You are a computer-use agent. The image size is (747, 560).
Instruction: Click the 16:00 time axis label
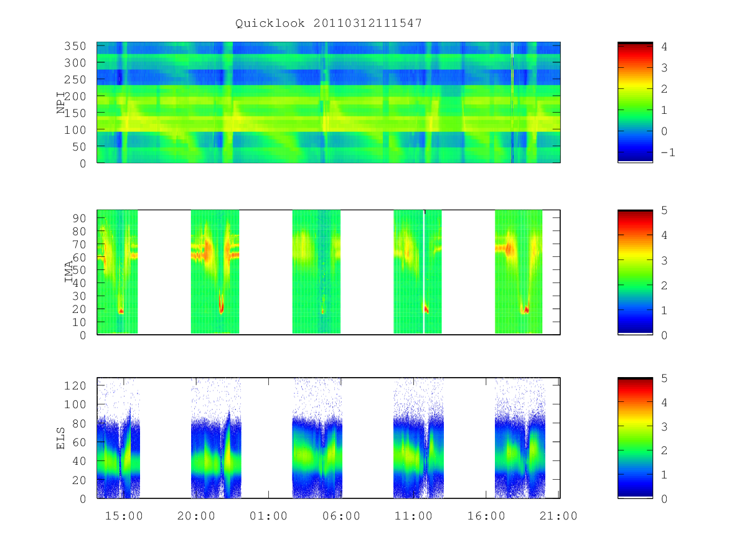point(486,516)
